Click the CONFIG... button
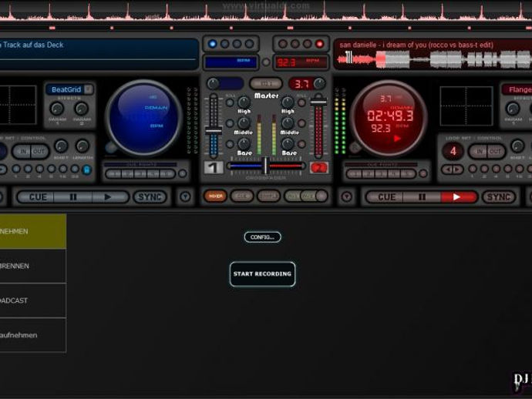Viewport: 532px width, 399px height. tap(263, 237)
